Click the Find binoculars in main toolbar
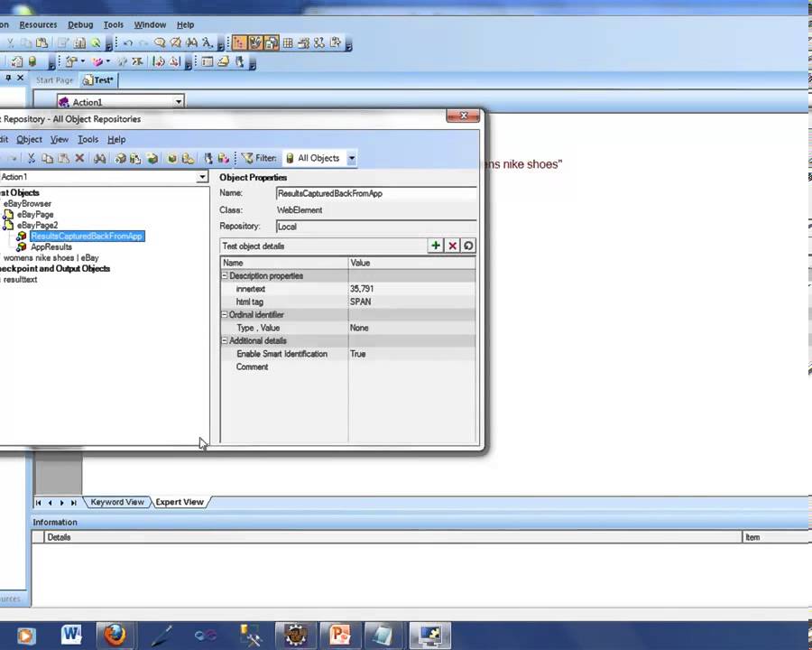812x650 pixels. [x=191, y=43]
